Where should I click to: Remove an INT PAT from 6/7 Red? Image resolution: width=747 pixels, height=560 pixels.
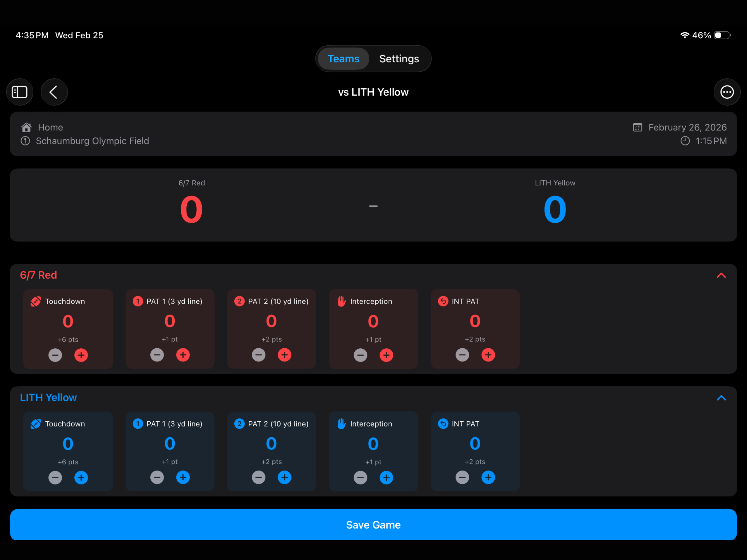tap(462, 355)
